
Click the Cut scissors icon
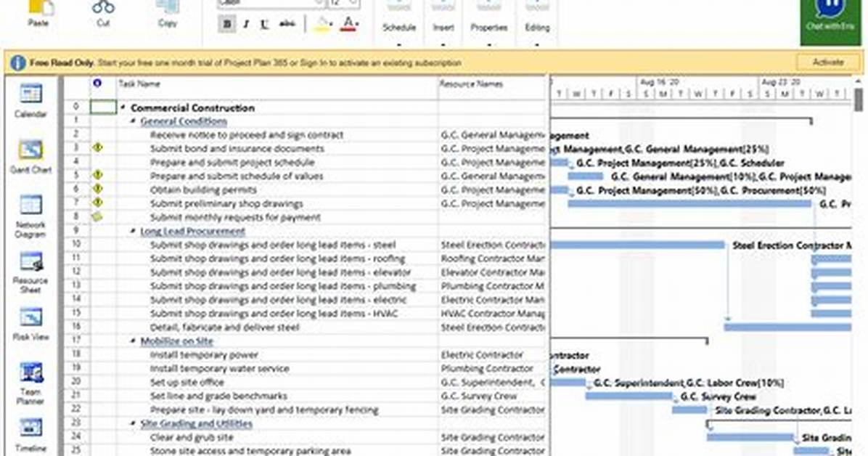coord(103,7)
